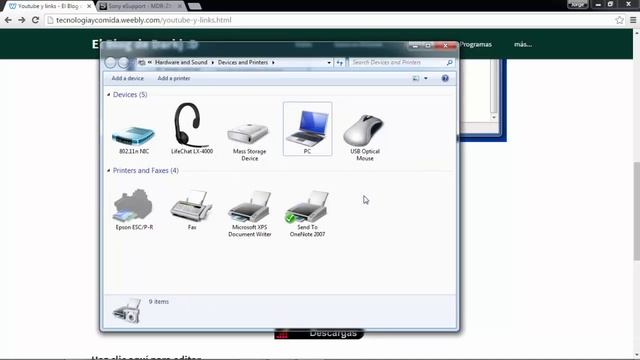This screenshot has width=640, height=360.
Task: Select Send To OneNote 2007 printer
Action: 307,207
